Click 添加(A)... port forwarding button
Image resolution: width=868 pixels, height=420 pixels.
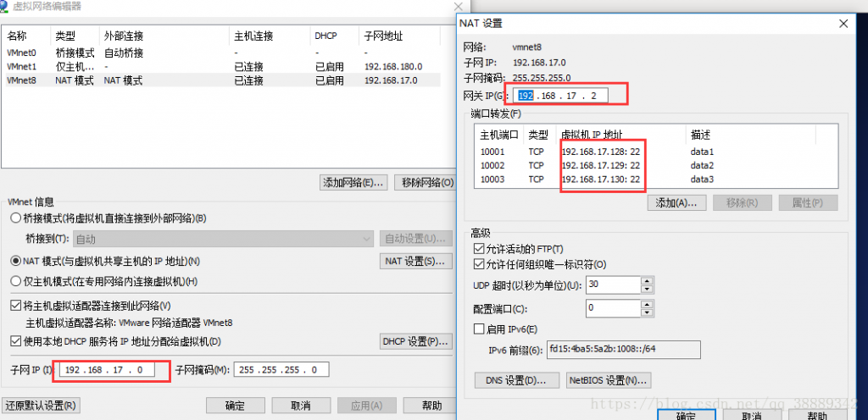pyautogui.click(x=676, y=202)
